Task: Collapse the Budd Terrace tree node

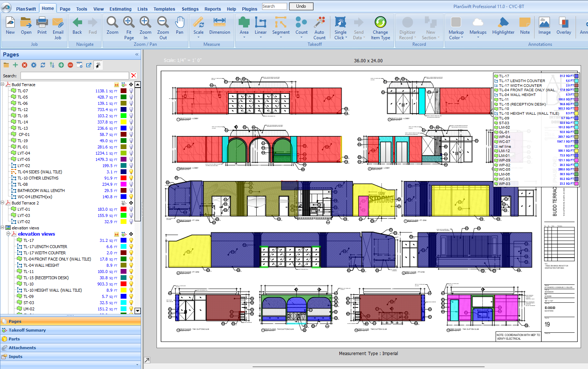Action: (3, 84)
